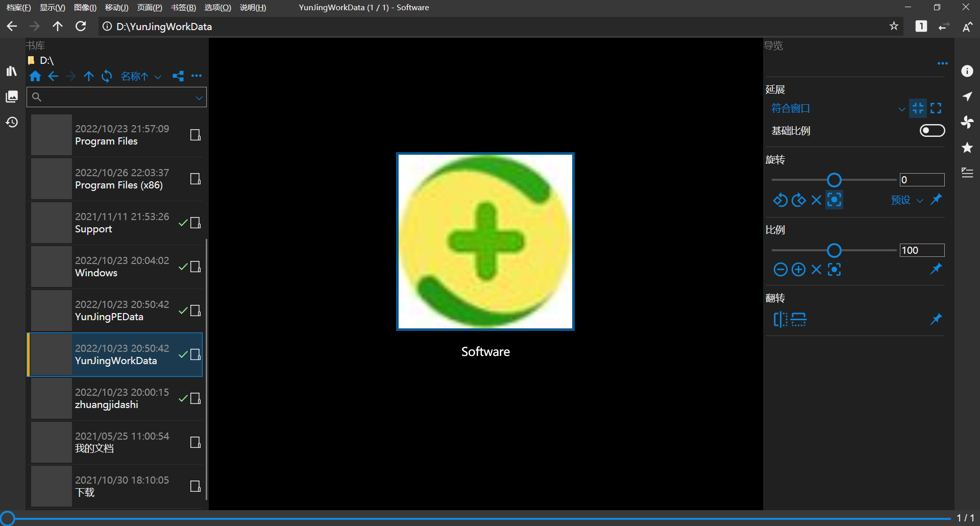The width and height of the screenshot is (980, 526).
Task: Open the effects pinwheel panel icon
Action: click(x=967, y=122)
